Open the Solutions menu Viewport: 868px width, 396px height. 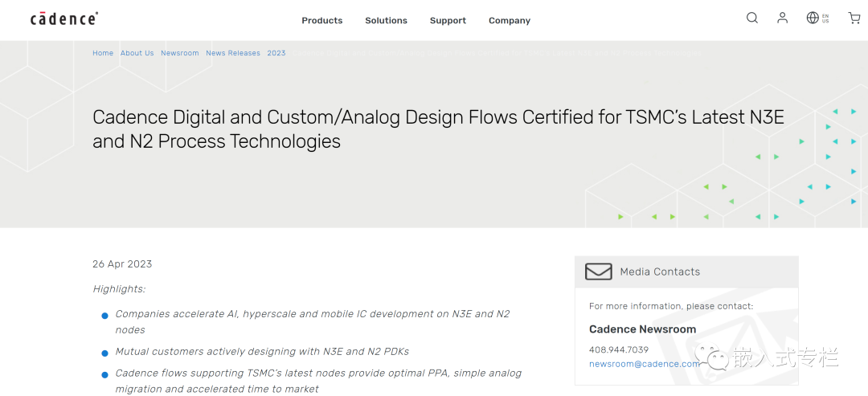386,20
